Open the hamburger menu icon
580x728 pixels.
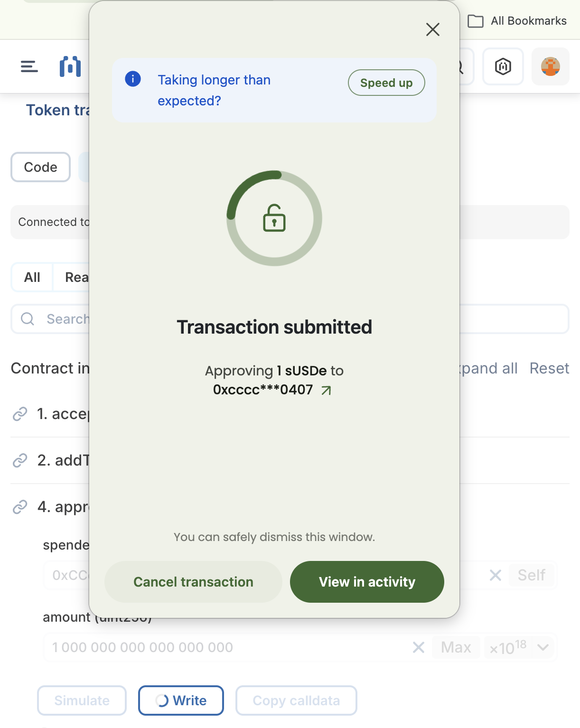coord(29,66)
